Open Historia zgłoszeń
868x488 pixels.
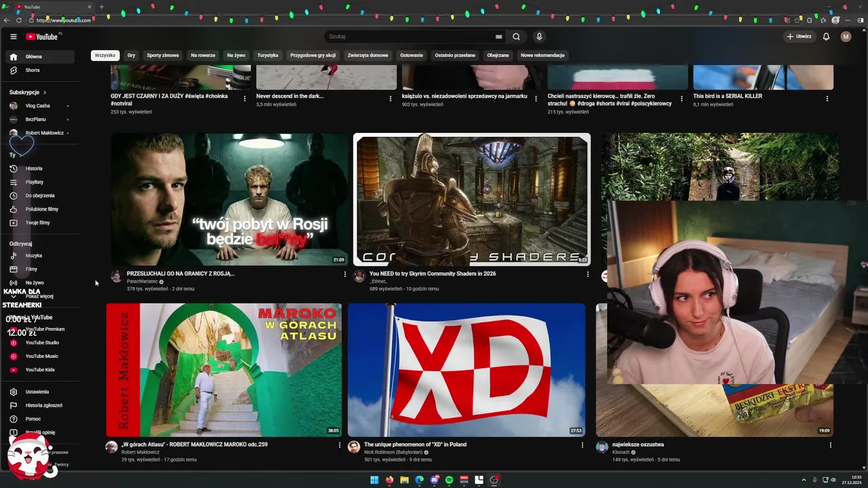point(41,405)
